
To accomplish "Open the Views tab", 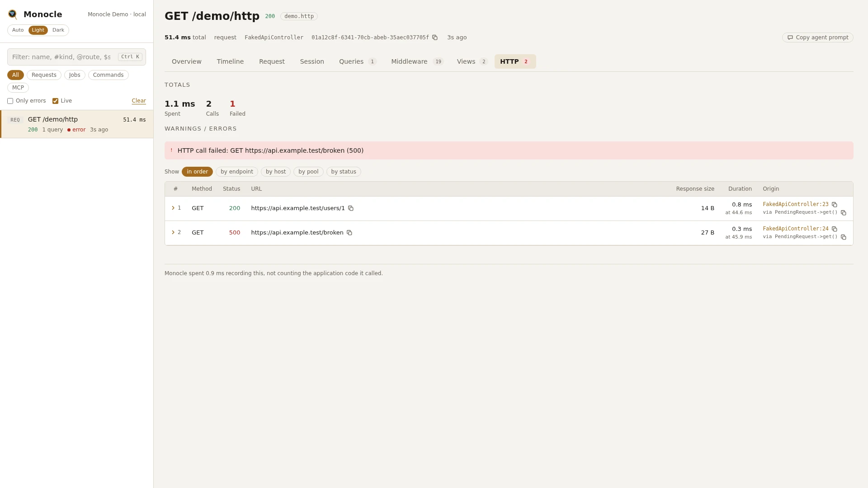I will tap(472, 61).
